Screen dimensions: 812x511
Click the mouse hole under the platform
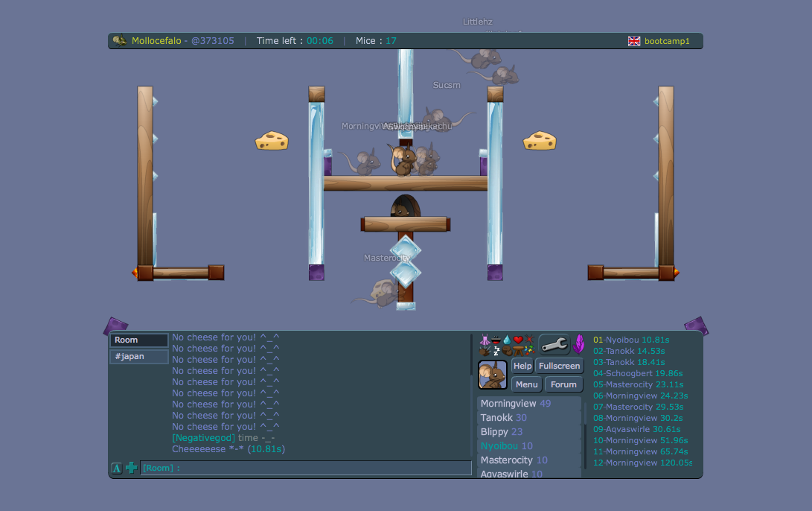405,206
